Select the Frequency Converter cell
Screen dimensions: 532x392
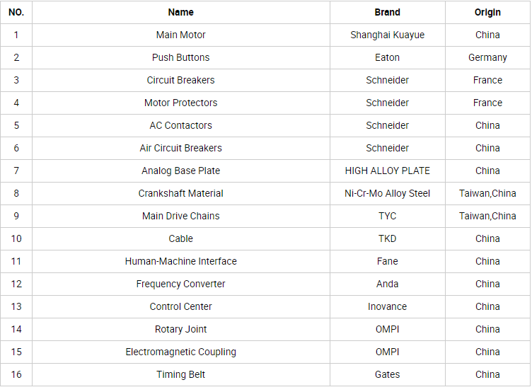click(x=181, y=284)
